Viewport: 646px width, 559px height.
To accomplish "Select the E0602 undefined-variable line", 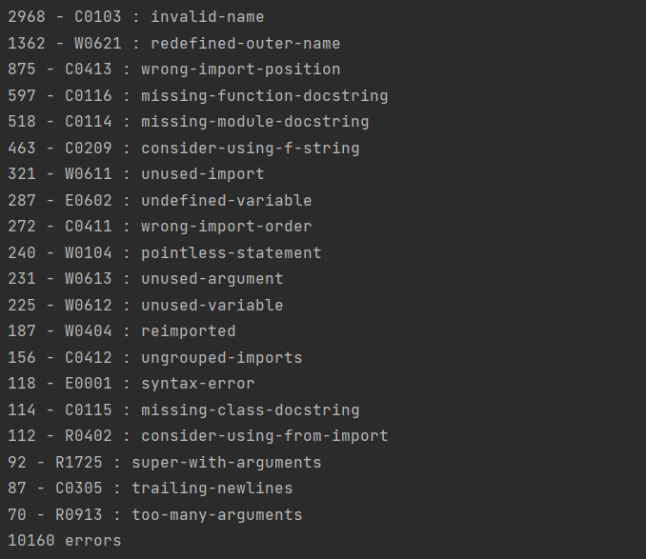I will pos(159,200).
